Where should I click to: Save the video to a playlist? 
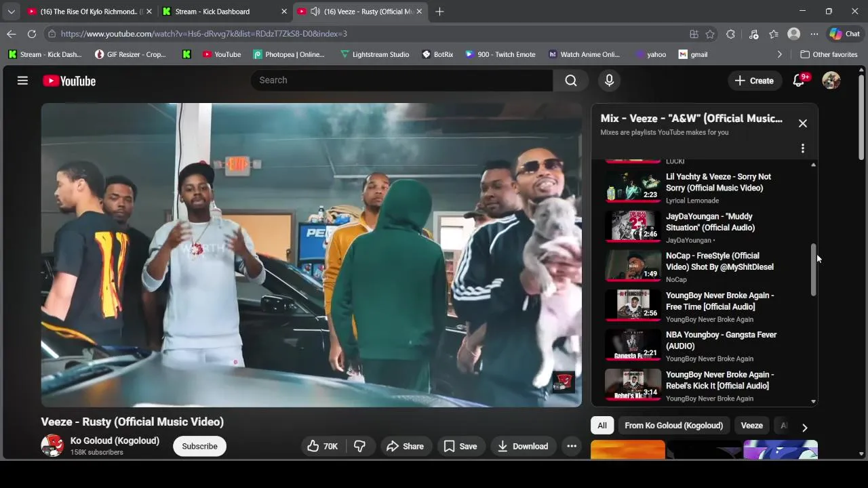tap(460, 446)
